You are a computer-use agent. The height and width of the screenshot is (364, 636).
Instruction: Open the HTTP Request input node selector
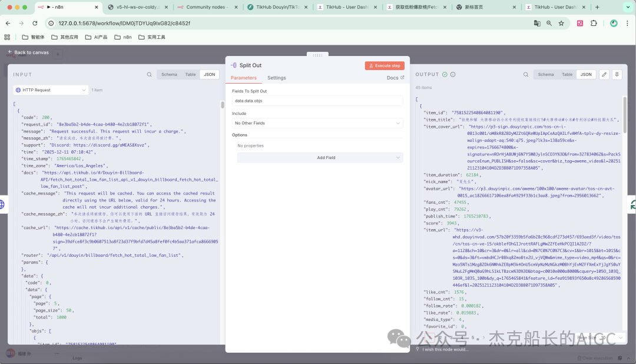click(51, 90)
